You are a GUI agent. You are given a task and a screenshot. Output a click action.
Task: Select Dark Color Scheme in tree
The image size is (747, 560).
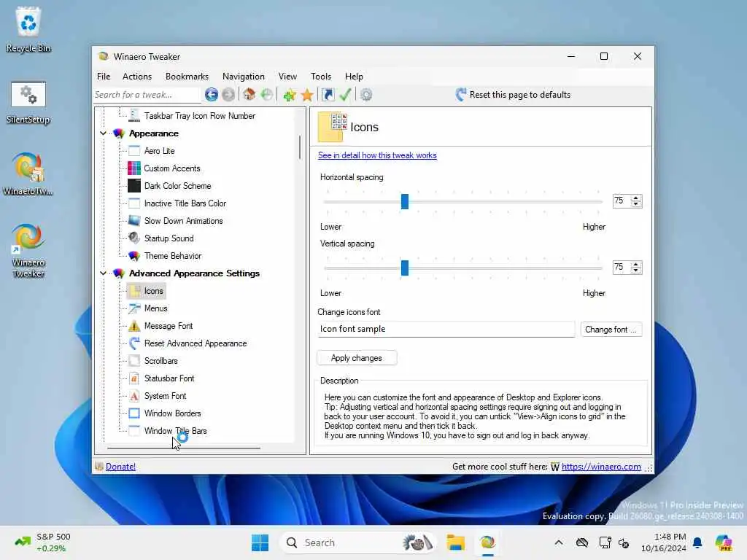[177, 186]
